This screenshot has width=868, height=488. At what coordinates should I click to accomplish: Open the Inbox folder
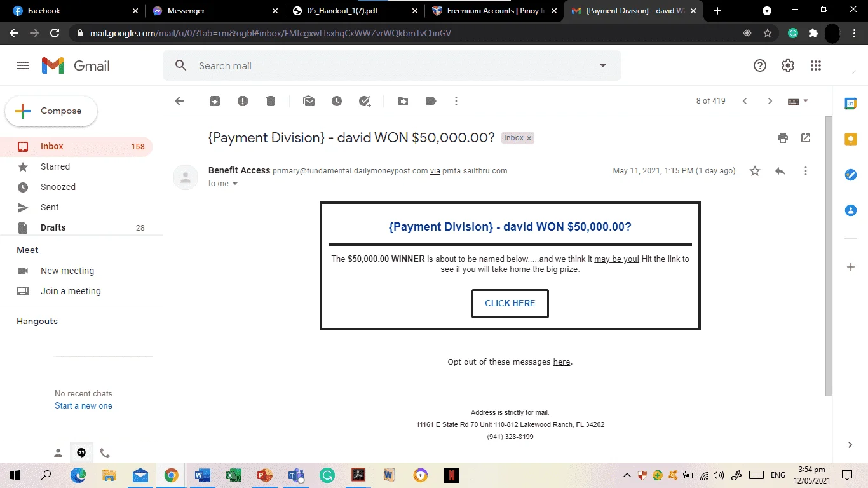[x=76, y=146]
